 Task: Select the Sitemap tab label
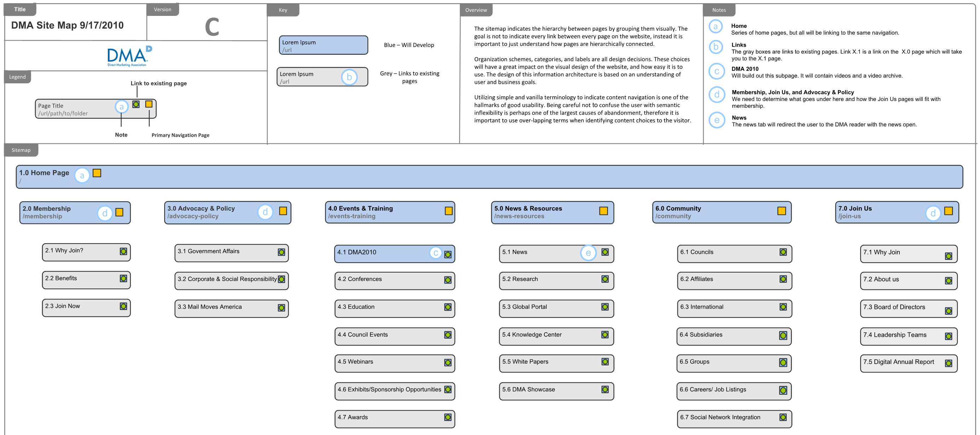[x=21, y=150]
